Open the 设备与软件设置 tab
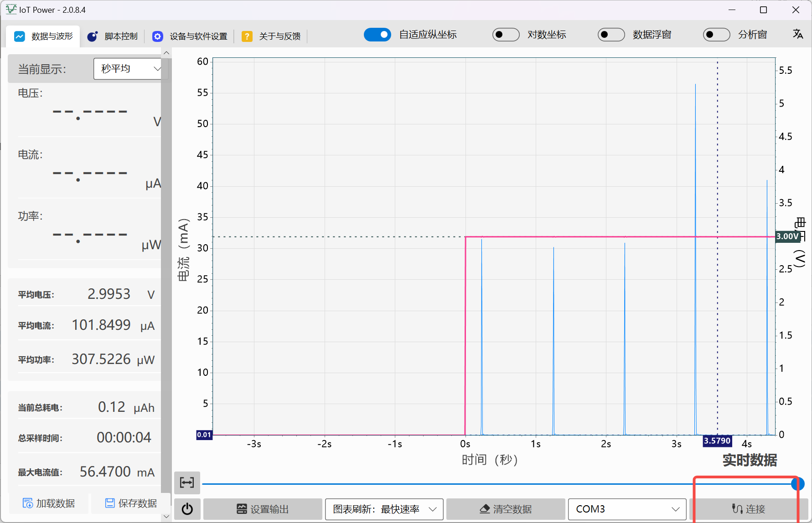This screenshot has height=523, width=812. pyautogui.click(x=190, y=36)
